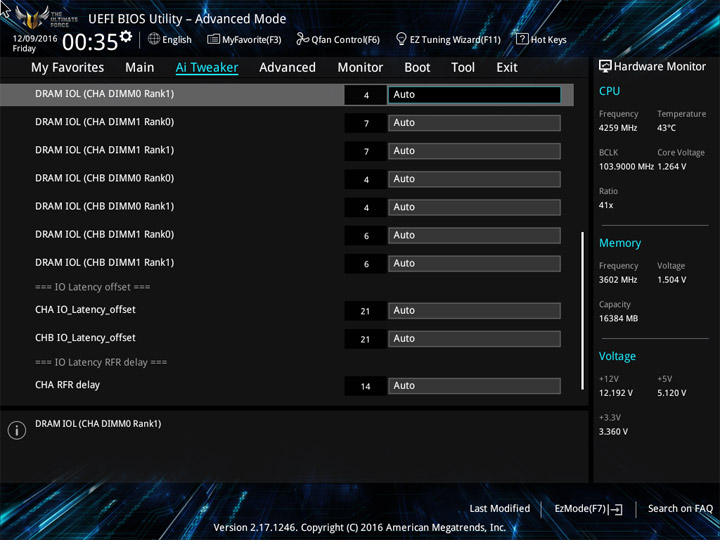Click BCLK 103.9000 MHz value
Screen dimensions: 720x540
626,166
